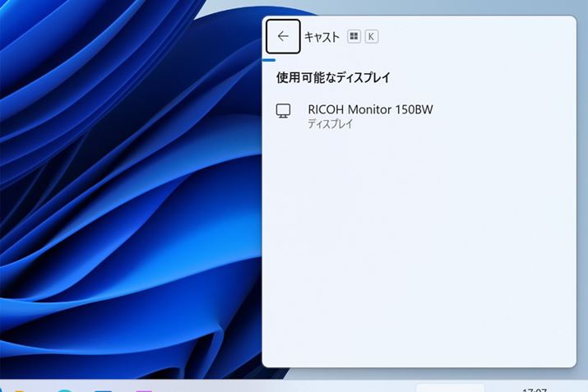Click the Windows key shortcut badge
The height and width of the screenshot is (392, 588).
pyautogui.click(x=354, y=36)
